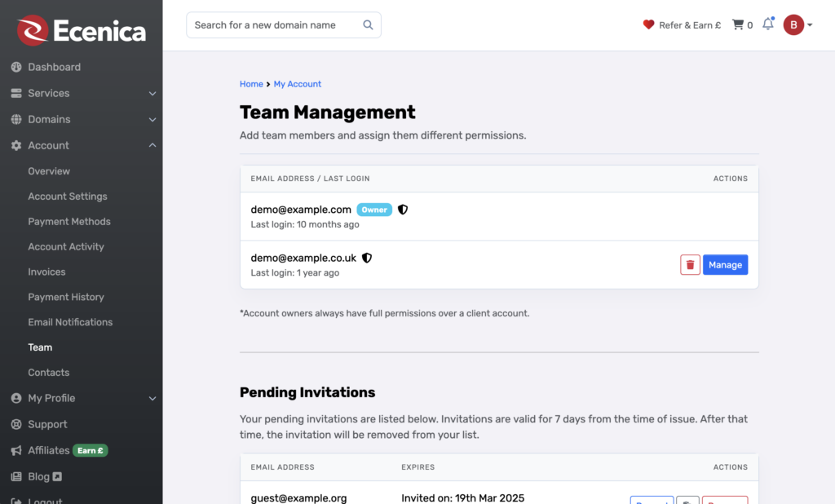
Task: Expand the My Profile menu chevron
Action: (x=152, y=398)
